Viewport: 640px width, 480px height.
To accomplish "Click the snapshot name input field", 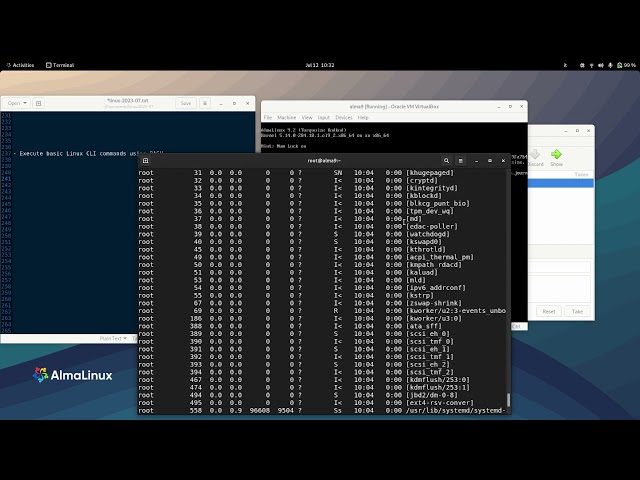I will tap(559, 267).
